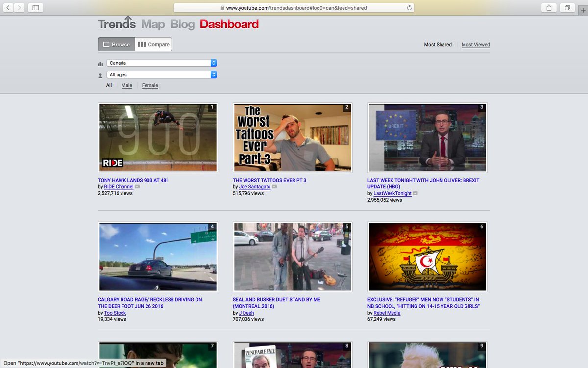Click the '2,955,052 views' text
588x368 pixels.
tap(385, 200)
